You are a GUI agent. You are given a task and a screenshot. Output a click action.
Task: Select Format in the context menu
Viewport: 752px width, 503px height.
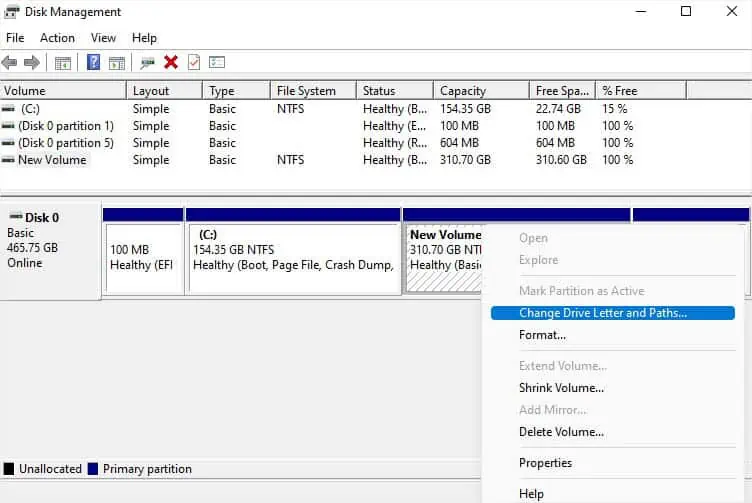pyautogui.click(x=542, y=335)
